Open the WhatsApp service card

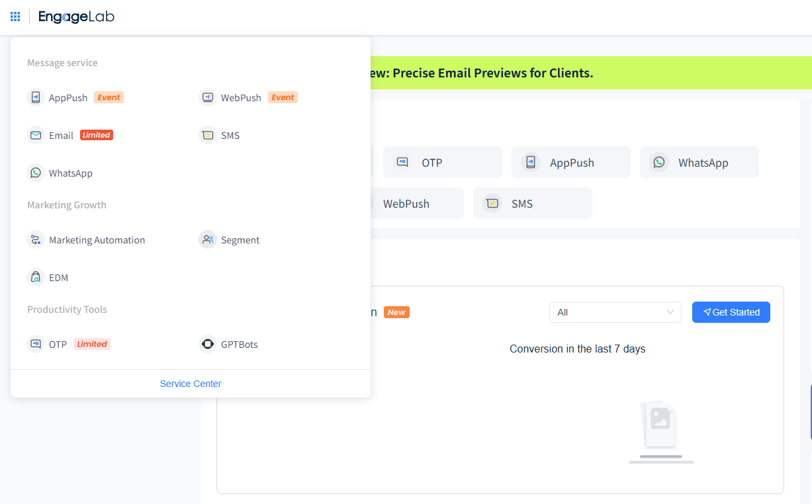click(x=699, y=162)
